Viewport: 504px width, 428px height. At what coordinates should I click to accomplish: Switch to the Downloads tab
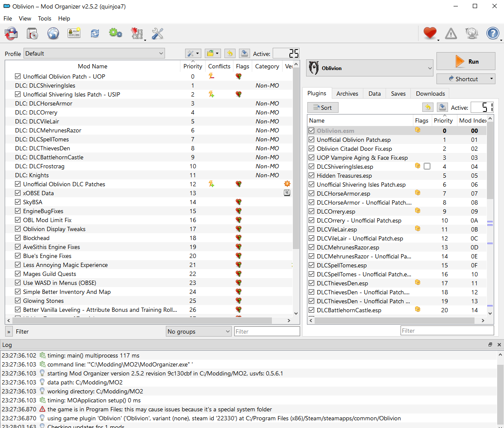tap(430, 94)
